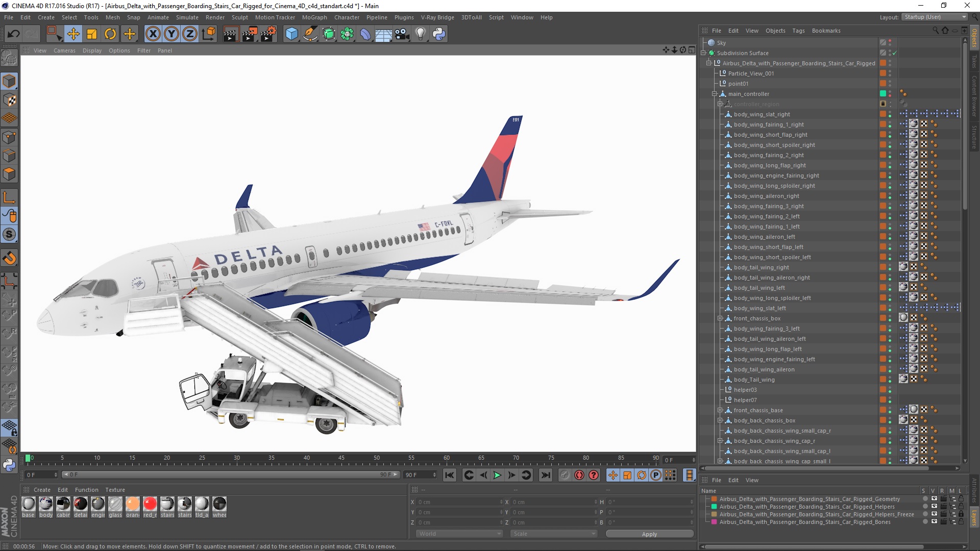Collapse the main_controller node
Image resolution: width=980 pixels, height=551 pixels.
[x=715, y=94]
